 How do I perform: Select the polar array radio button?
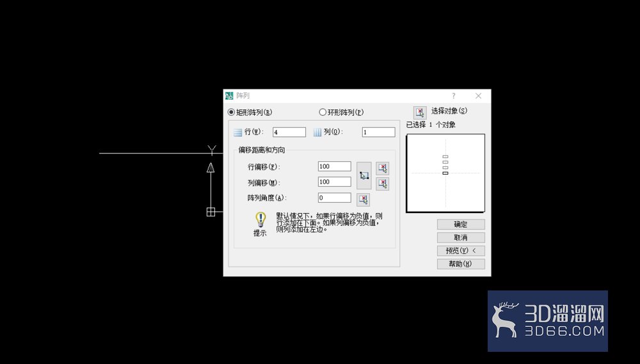(323, 112)
